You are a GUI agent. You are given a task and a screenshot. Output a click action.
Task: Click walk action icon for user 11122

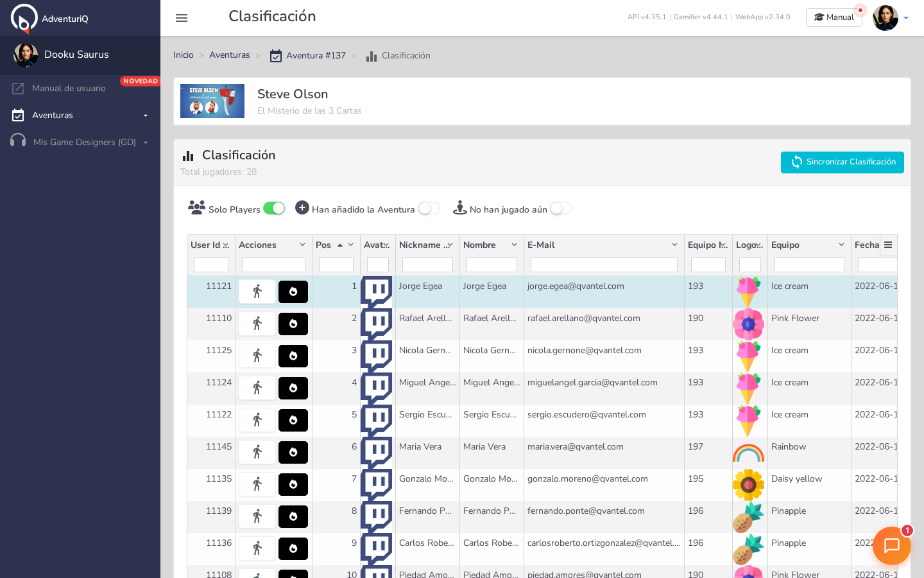pyautogui.click(x=257, y=420)
